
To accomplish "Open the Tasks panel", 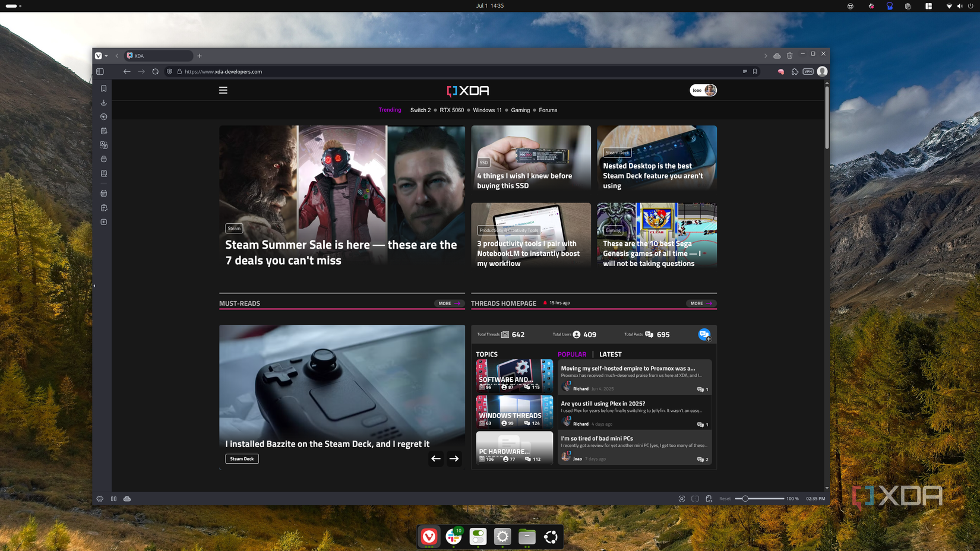I will tap(103, 207).
